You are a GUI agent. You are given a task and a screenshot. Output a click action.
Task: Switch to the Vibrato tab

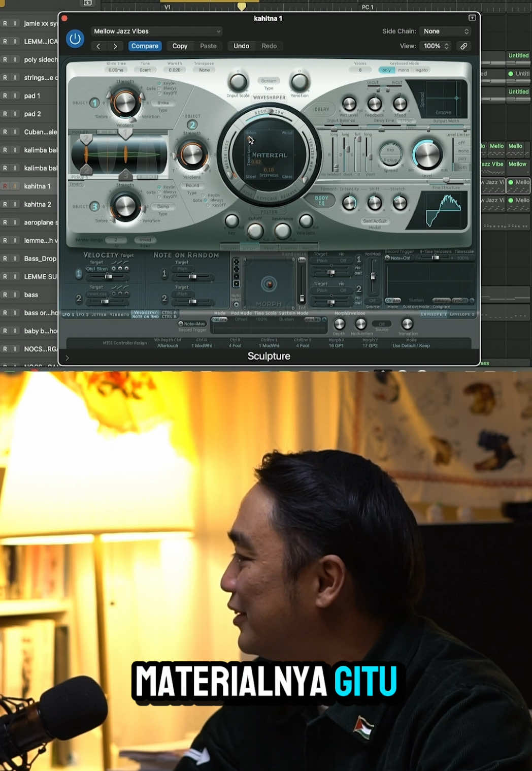(x=120, y=315)
